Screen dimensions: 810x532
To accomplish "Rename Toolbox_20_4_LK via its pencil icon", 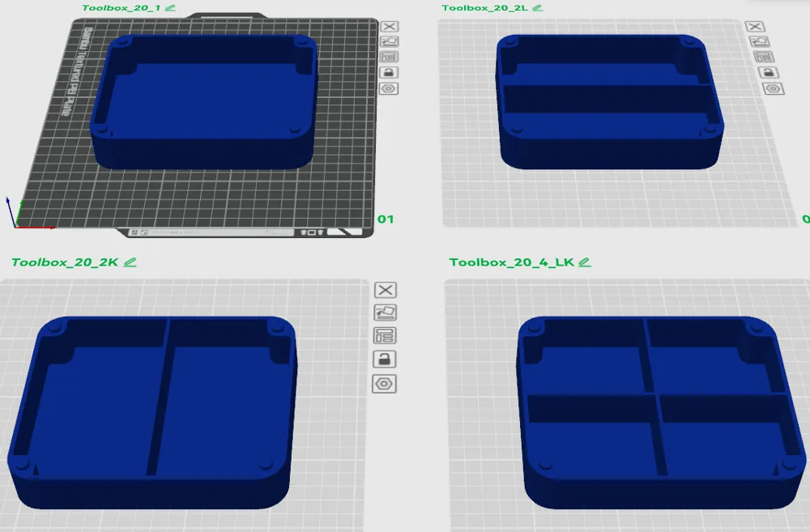I will (586, 262).
